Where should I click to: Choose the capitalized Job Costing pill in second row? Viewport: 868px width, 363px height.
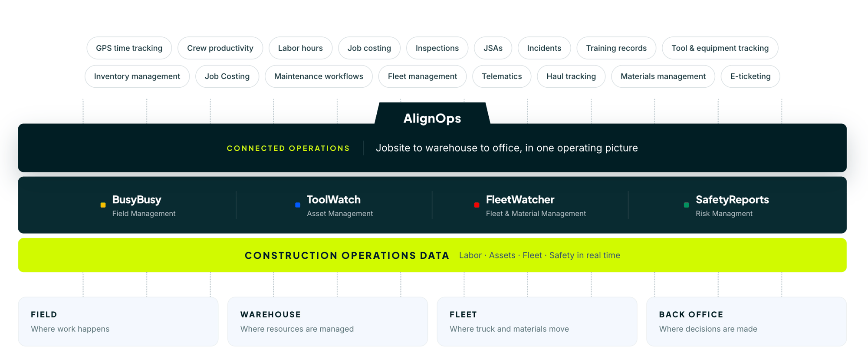[x=227, y=76]
